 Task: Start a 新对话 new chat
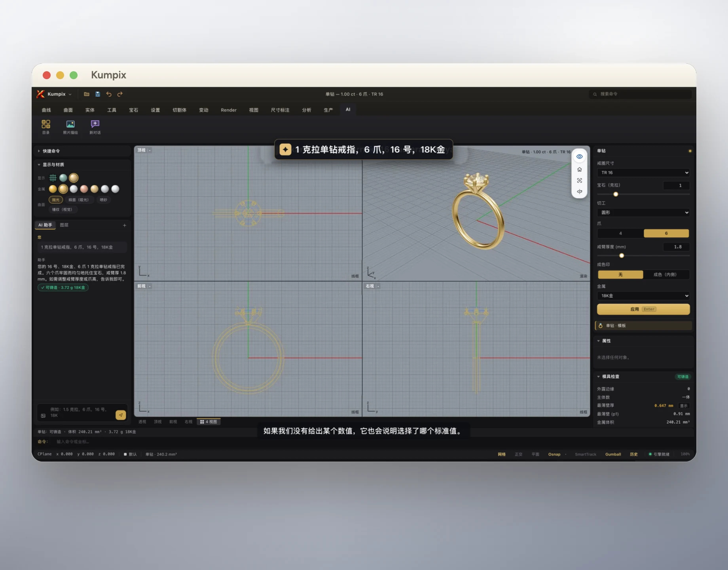95,127
